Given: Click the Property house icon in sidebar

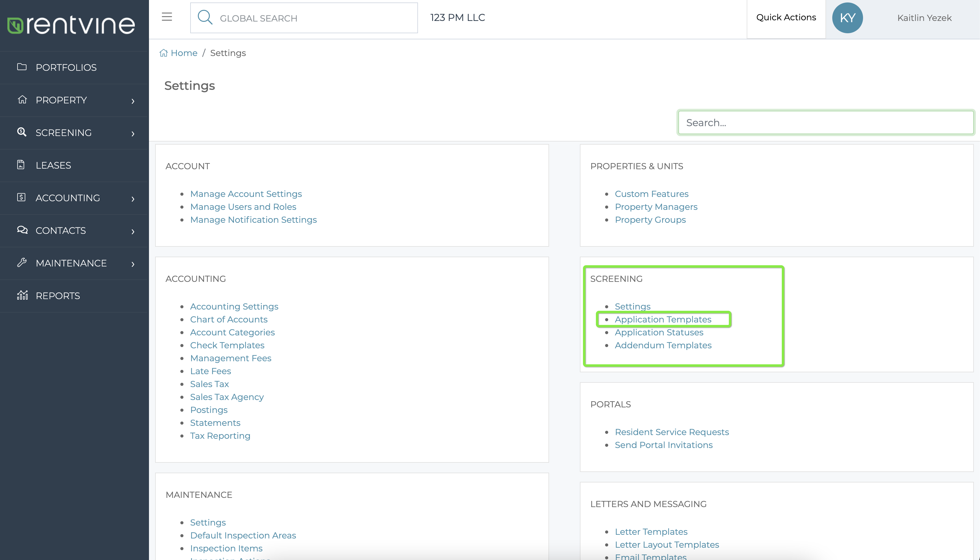Looking at the screenshot, I should pyautogui.click(x=22, y=100).
